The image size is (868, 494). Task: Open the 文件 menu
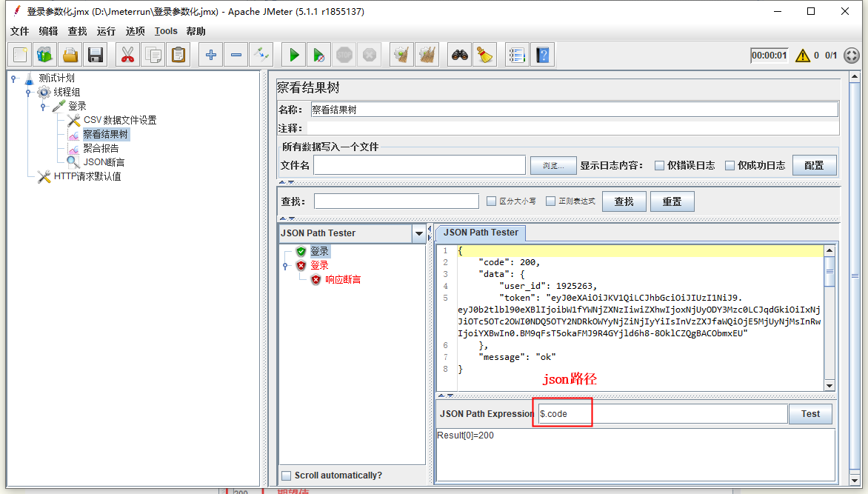click(x=19, y=31)
